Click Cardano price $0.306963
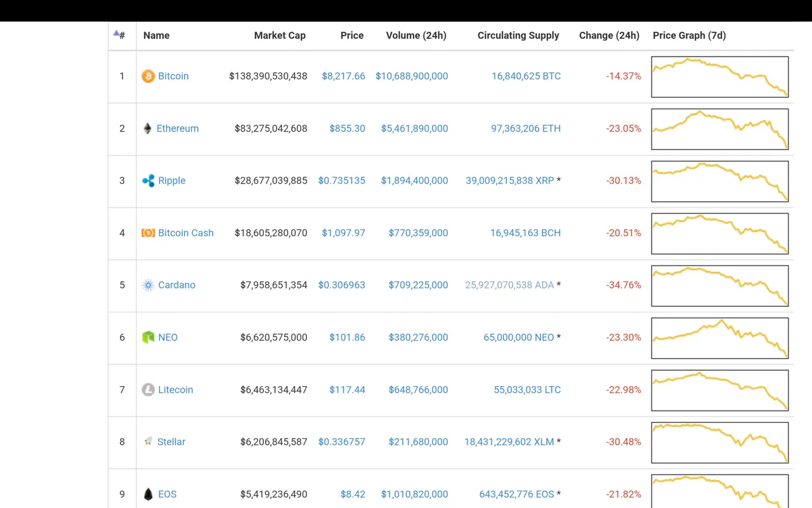The height and width of the screenshot is (508, 812). [x=342, y=285]
